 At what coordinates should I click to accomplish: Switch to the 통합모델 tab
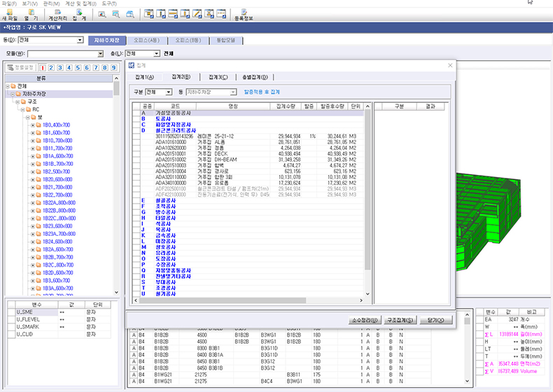(x=225, y=41)
